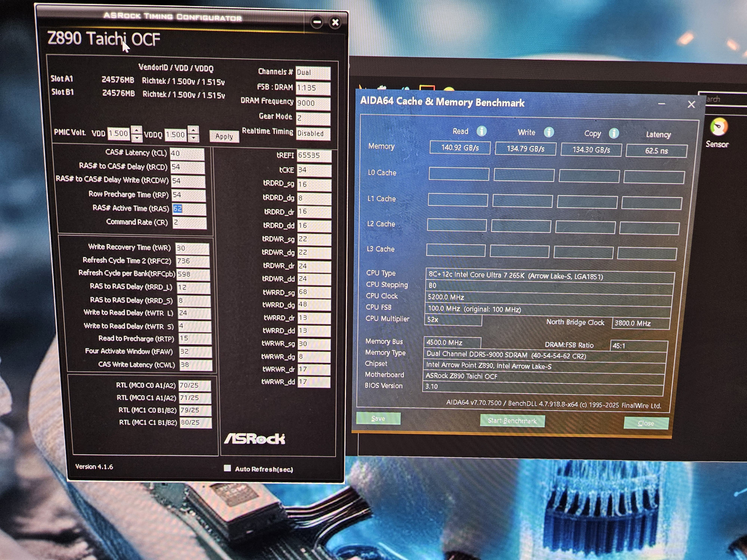Click the Start Benchmark button
Screen dimensions: 747x560
(x=512, y=421)
